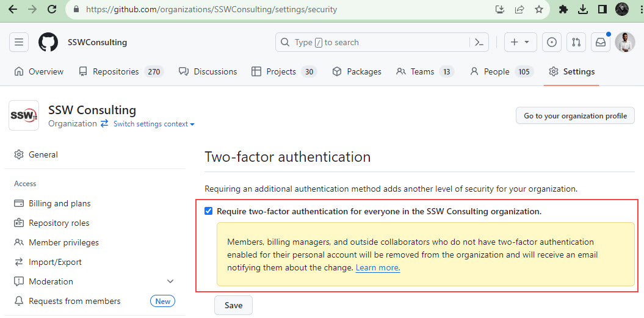Uncheck Require two-factor authentication checkbox

[x=209, y=211]
